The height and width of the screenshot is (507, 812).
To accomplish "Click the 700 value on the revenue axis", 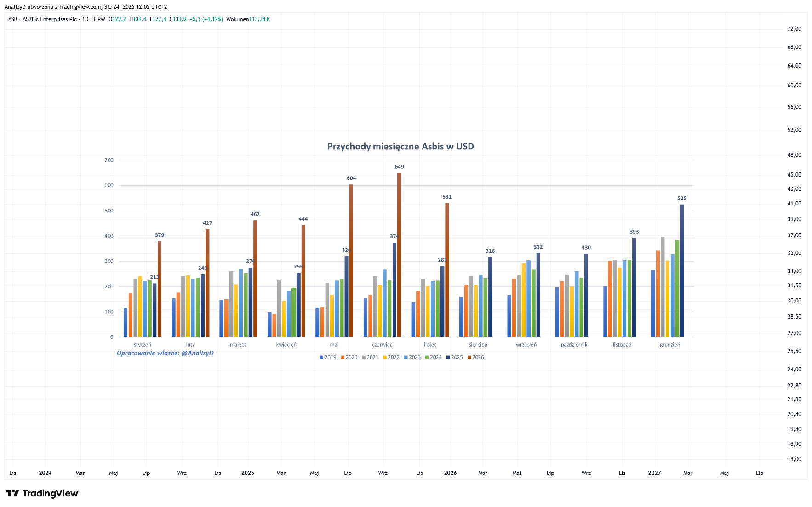I will coord(109,160).
